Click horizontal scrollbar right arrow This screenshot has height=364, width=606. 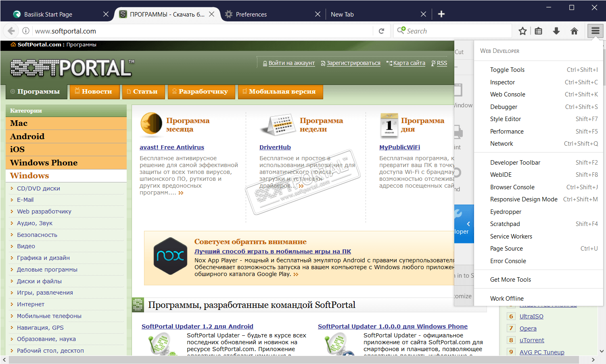(593, 360)
